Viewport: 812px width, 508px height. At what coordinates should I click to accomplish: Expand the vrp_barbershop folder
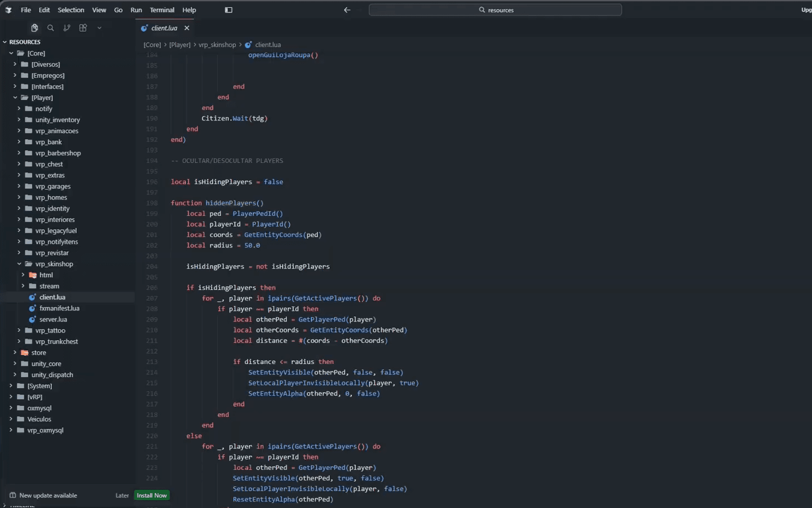pyautogui.click(x=67, y=153)
